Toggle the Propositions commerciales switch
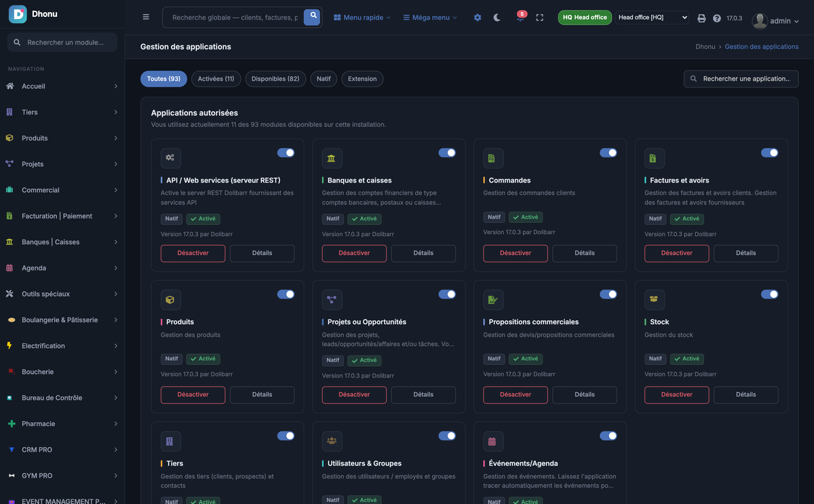Viewport: 814px width, 504px height. 608,294
